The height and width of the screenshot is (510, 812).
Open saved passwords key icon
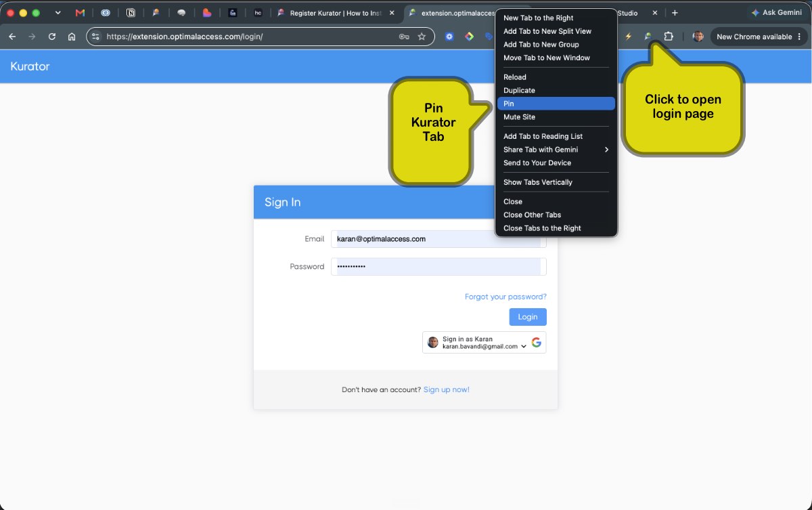(x=404, y=37)
